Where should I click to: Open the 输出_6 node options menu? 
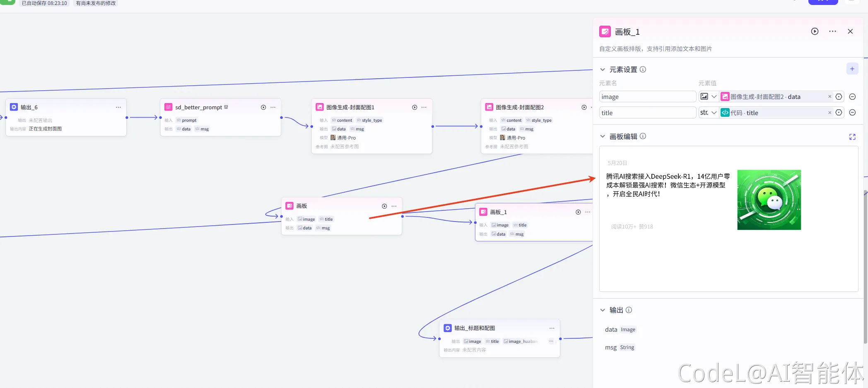(x=118, y=107)
